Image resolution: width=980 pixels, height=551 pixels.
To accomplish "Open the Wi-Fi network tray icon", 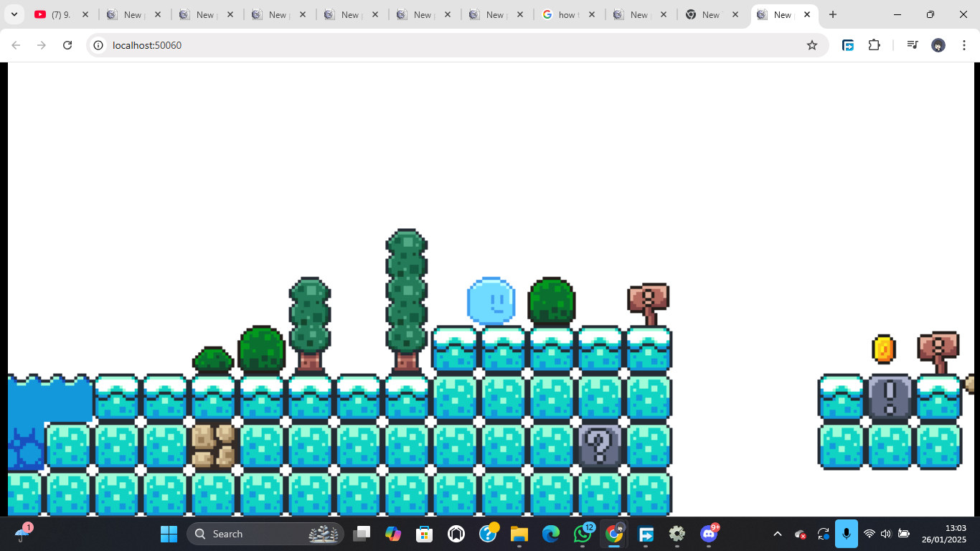I will click(870, 534).
